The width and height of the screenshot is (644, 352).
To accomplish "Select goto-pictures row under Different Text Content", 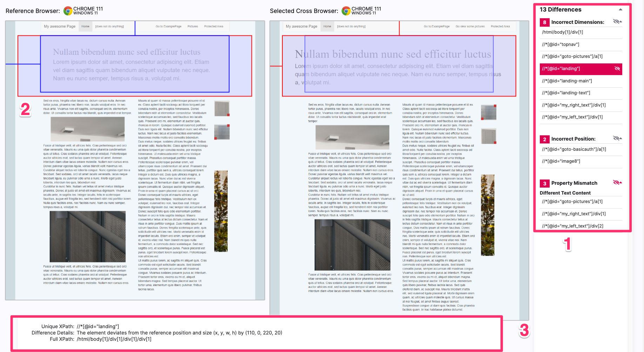I will point(581,202).
